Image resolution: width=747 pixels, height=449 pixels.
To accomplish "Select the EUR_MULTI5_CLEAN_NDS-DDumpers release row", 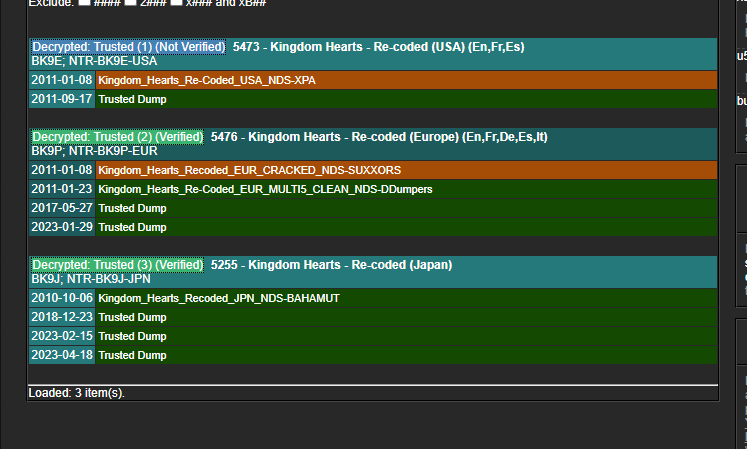I will point(373,189).
